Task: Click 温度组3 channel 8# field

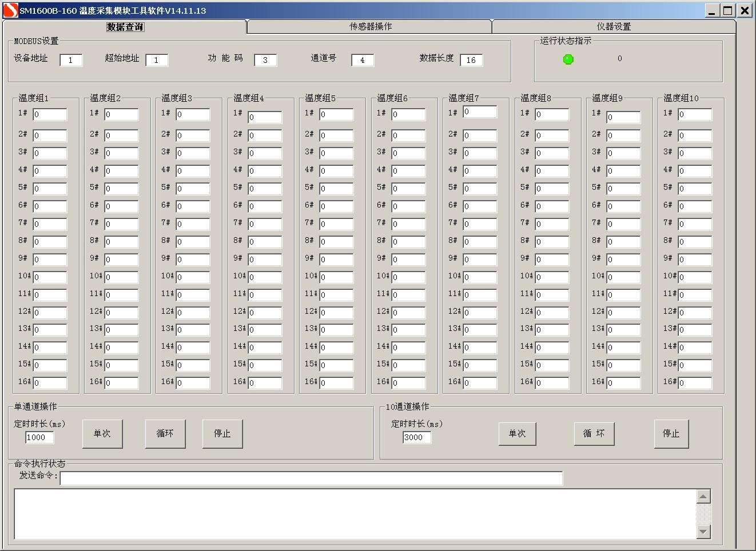Action: [x=193, y=242]
